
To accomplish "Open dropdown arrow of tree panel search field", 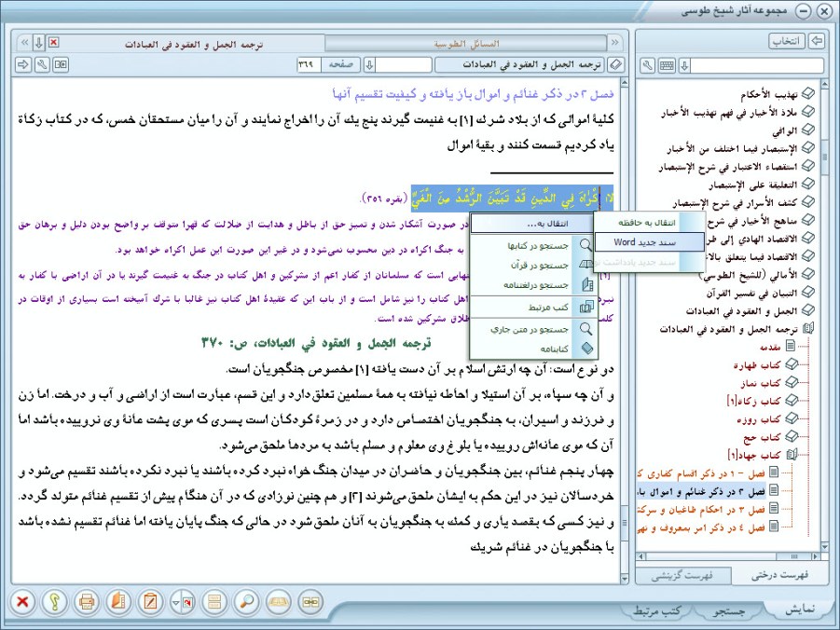I will point(684,66).
